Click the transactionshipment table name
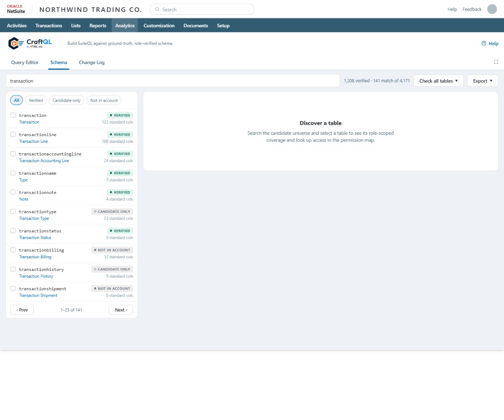Screen dimensions: 504x420 click(x=42, y=289)
